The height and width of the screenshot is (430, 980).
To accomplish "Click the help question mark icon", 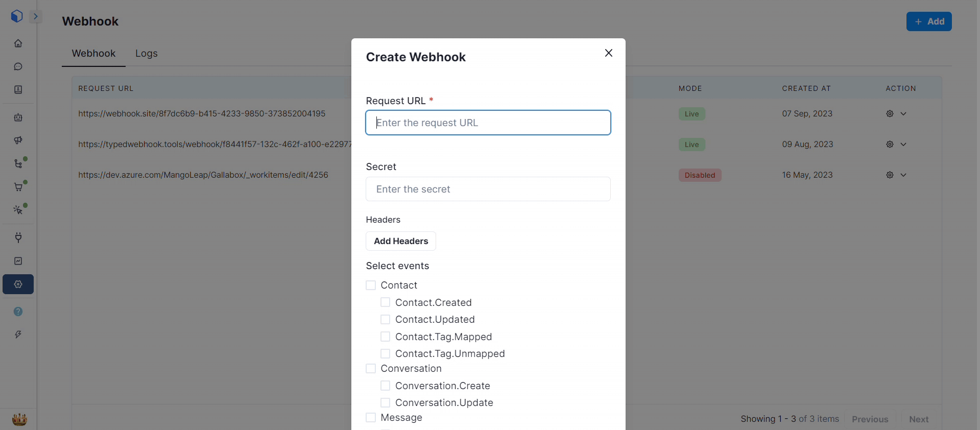I will (18, 312).
